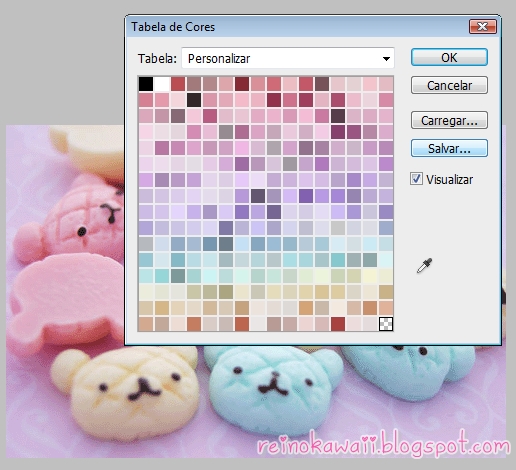516x470 pixels.
Task: Close the Tabela de Cores dialog
Action: tap(483, 26)
